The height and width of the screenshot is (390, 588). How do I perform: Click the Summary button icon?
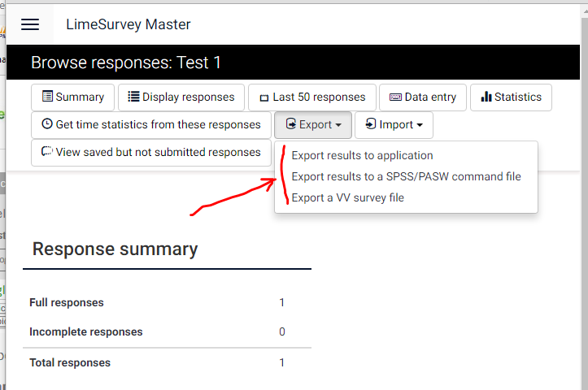point(47,97)
